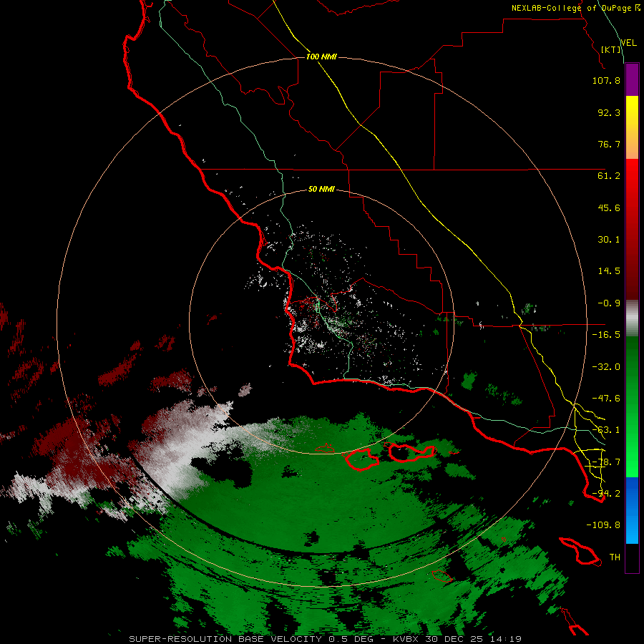The width and height of the screenshot is (644, 644).
Task: Click the blue segment of the velocity color bar
Action: 632,510
